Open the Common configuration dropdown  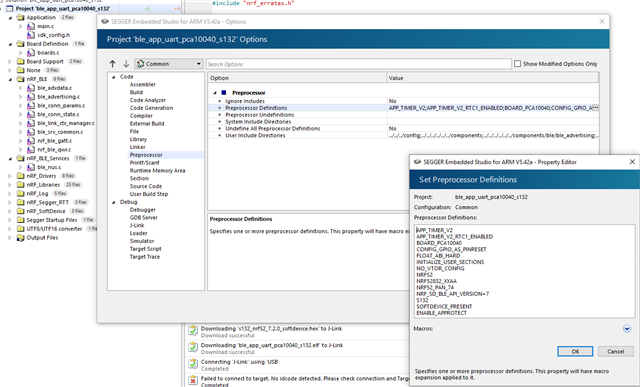tap(169, 64)
